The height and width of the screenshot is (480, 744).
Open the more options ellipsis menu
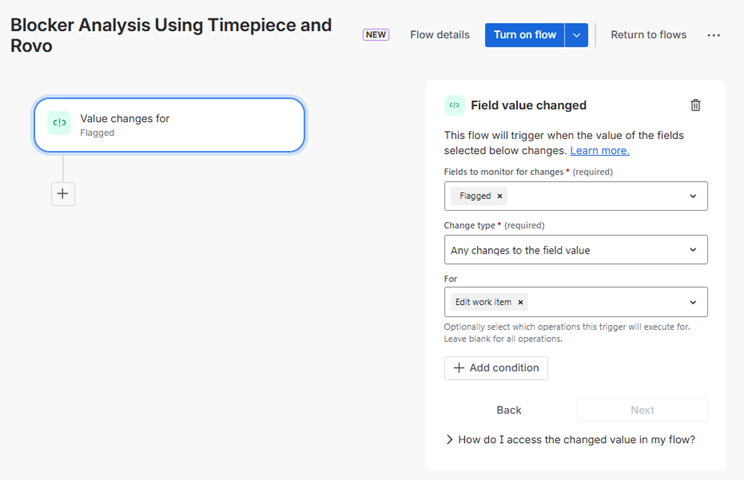(x=713, y=35)
